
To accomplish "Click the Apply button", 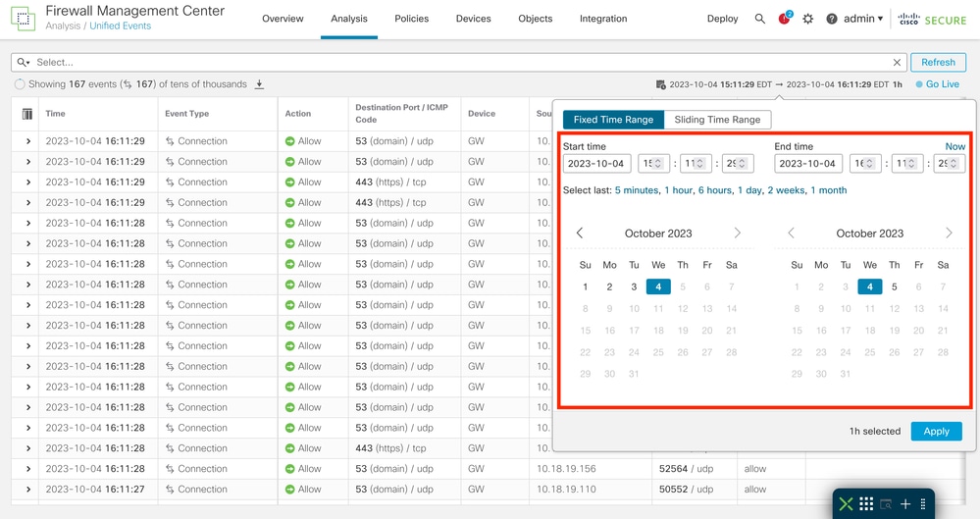I will point(936,432).
